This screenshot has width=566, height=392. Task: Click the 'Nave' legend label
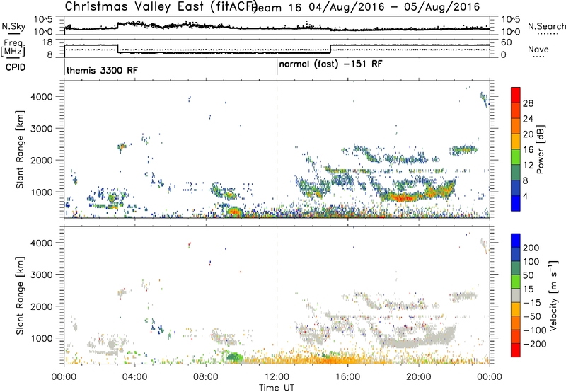coord(538,50)
